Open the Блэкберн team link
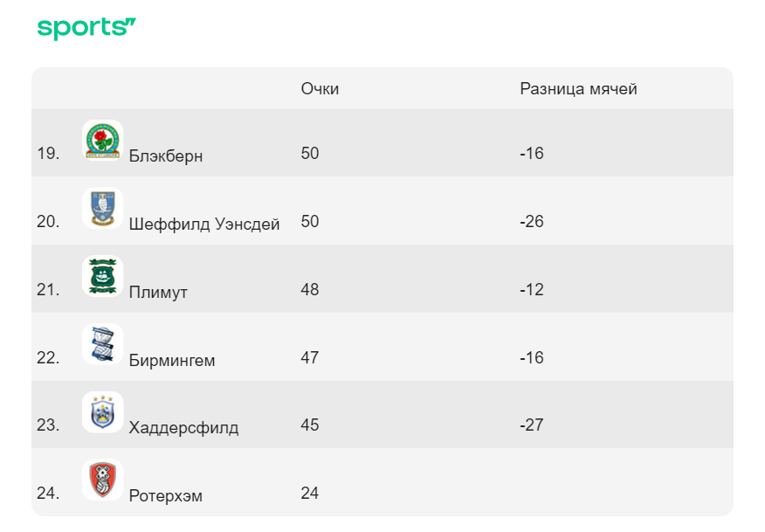Viewport: 765px width, 532px height. (166, 155)
